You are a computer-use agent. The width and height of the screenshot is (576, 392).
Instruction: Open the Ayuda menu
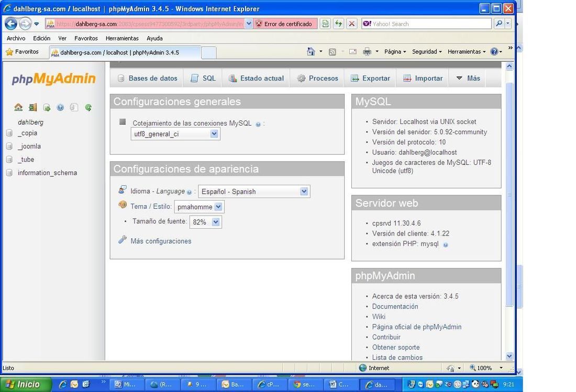tap(154, 38)
